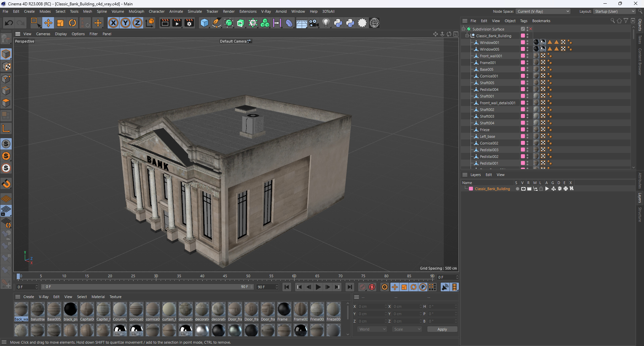Toggle X axis lock
This screenshot has height=346, width=644.
tap(113, 23)
